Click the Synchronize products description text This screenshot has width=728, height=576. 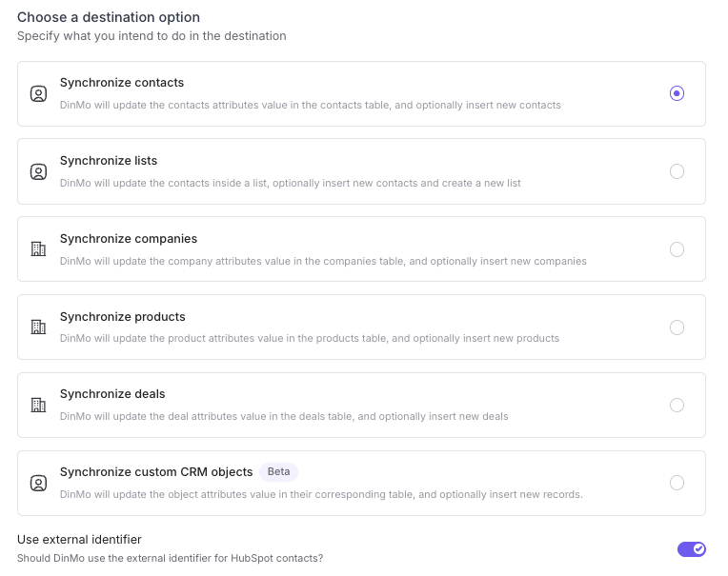(310, 338)
